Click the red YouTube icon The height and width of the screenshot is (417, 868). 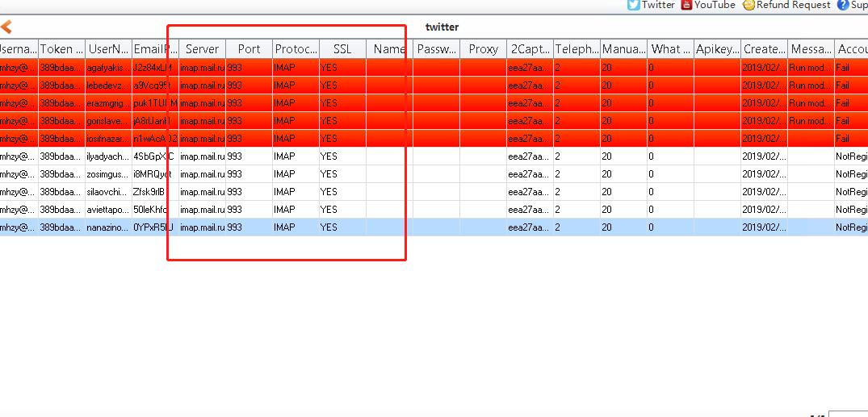click(x=686, y=5)
